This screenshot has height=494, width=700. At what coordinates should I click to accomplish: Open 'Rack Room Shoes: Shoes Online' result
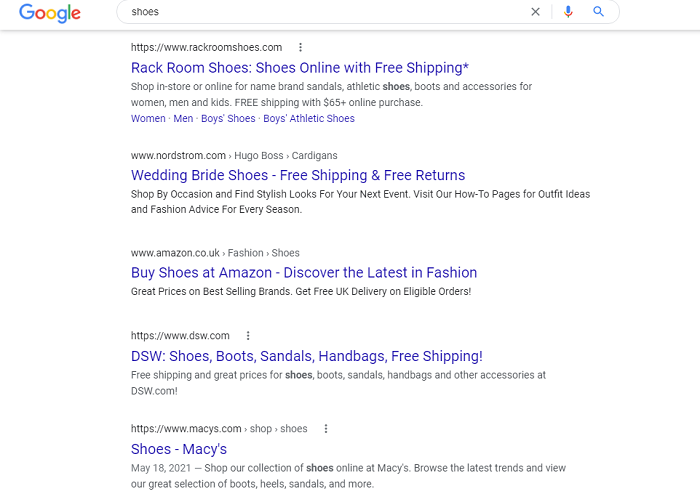300,67
